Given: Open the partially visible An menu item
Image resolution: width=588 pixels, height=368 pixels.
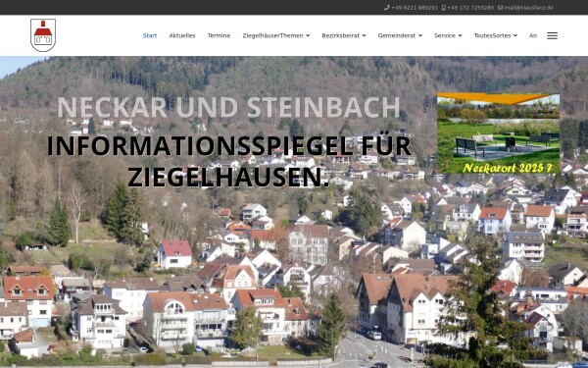Looking at the screenshot, I should (533, 35).
